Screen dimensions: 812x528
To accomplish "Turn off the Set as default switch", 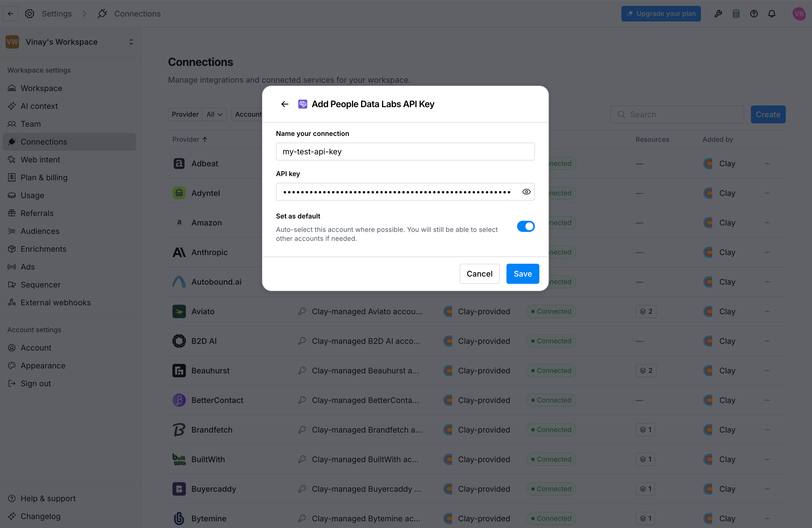I will (x=525, y=226).
